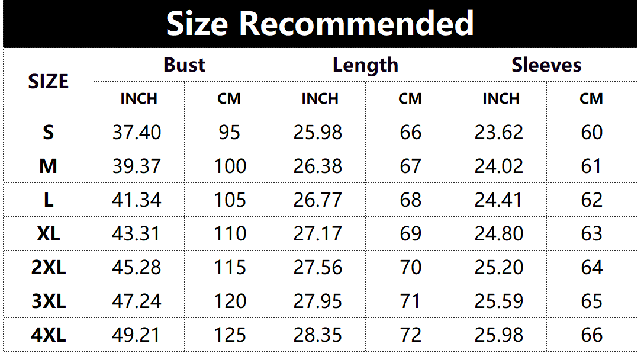Click the M size row label
Screen dimensions: 644x353
(49, 166)
